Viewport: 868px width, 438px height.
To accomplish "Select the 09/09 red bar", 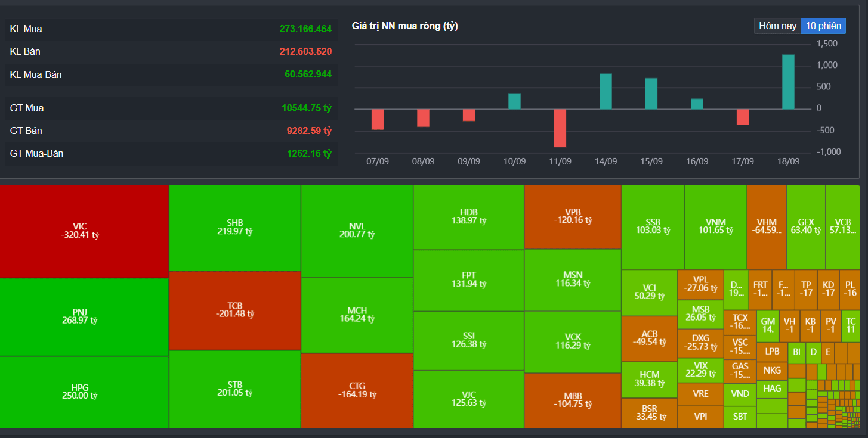I will (x=469, y=115).
